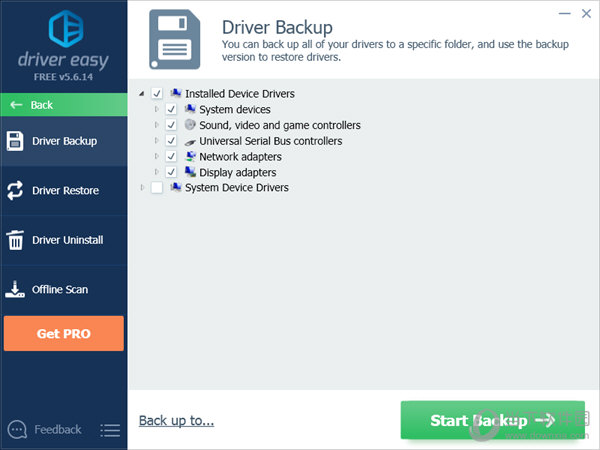Check the System Device Drivers checkbox
The height and width of the screenshot is (450, 600).
[x=157, y=188]
